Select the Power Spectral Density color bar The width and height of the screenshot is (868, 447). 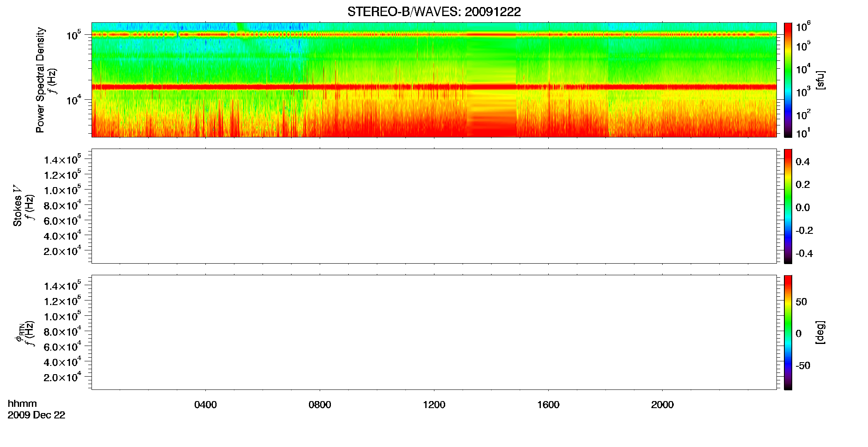[788, 80]
